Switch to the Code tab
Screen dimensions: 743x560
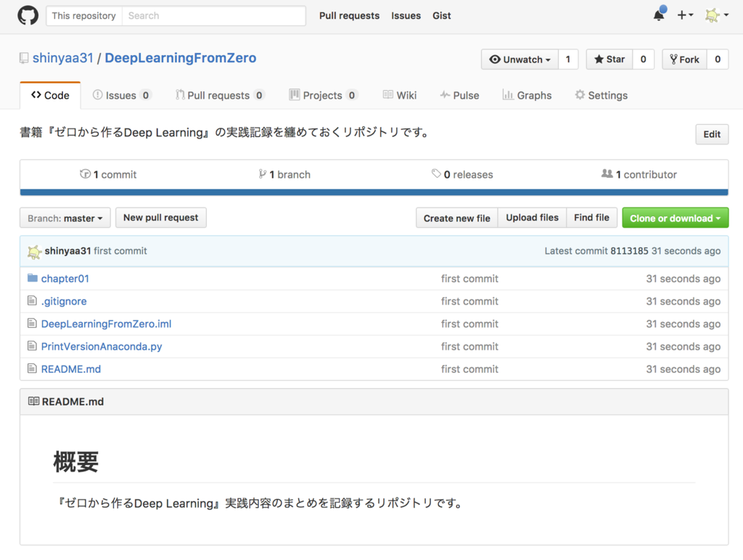click(x=50, y=95)
